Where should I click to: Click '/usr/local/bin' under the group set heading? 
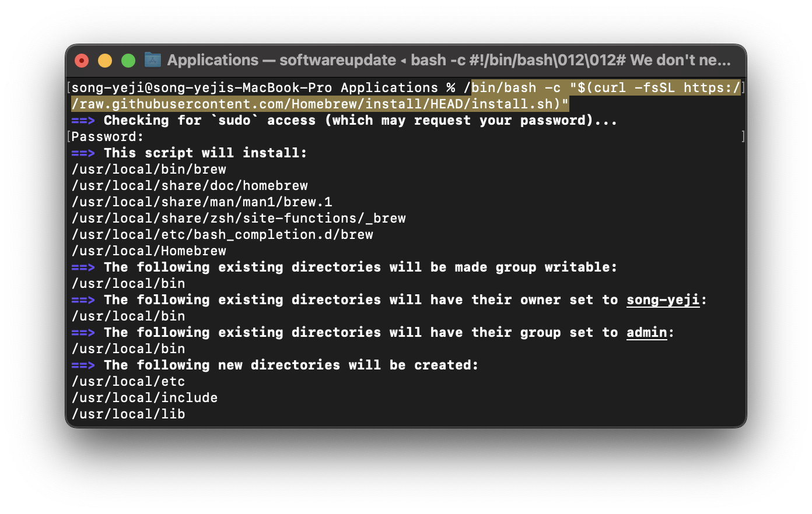128,348
